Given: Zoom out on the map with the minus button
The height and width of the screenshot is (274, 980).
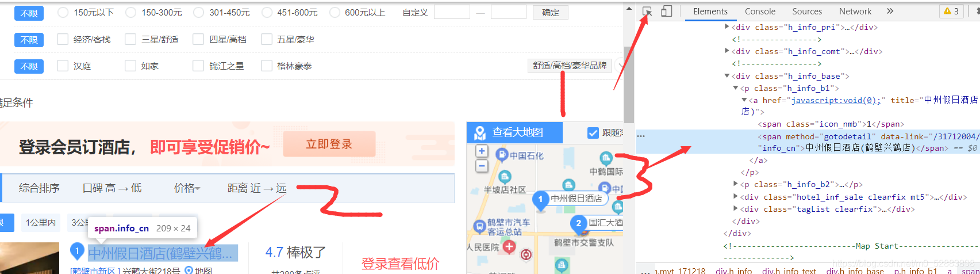Looking at the screenshot, I should (x=482, y=166).
